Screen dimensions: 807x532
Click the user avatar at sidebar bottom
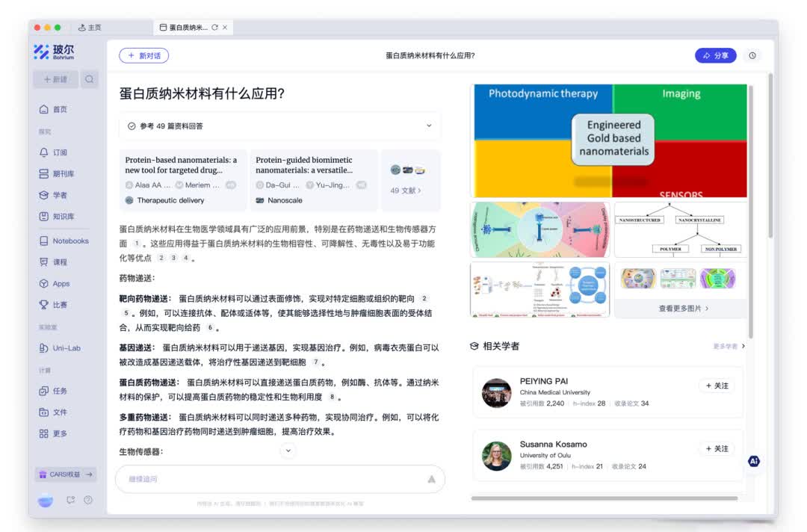pyautogui.click(x=46, y=500)
